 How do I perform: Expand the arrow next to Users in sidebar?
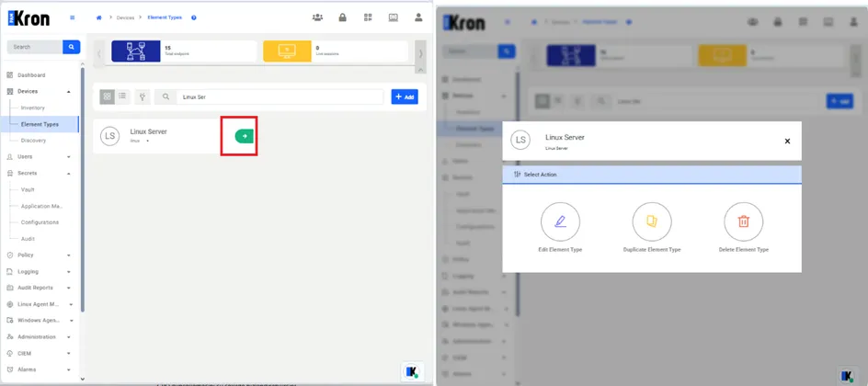coord(69,157)
